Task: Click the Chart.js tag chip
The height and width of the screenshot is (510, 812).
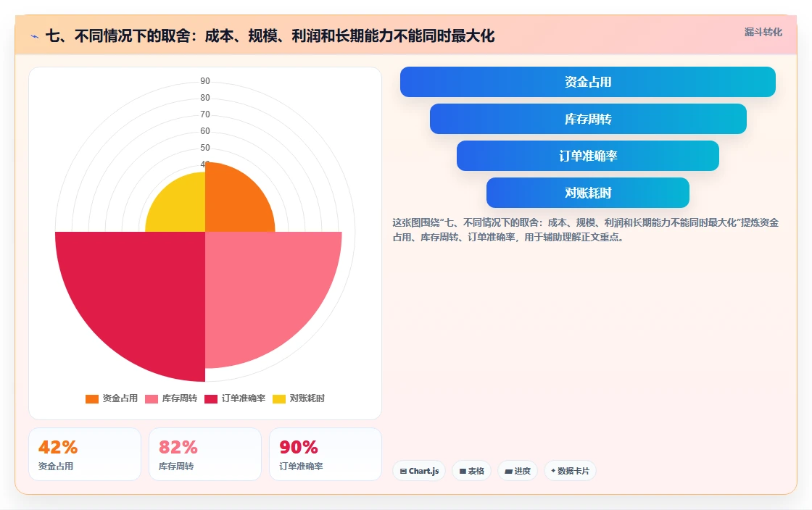Action: (419, 471)
